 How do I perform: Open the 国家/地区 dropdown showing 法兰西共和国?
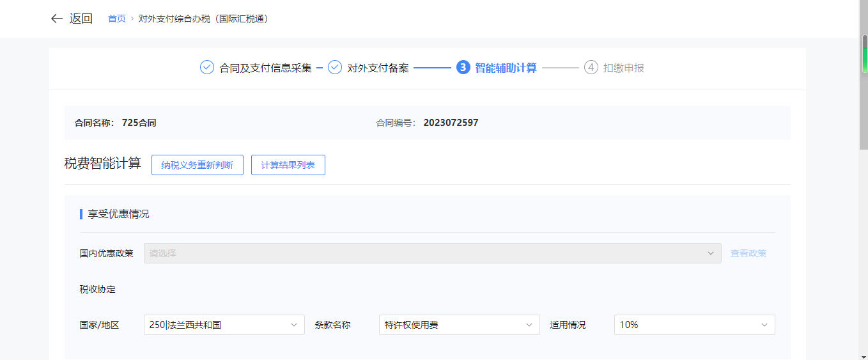click(x=224, y=325)
